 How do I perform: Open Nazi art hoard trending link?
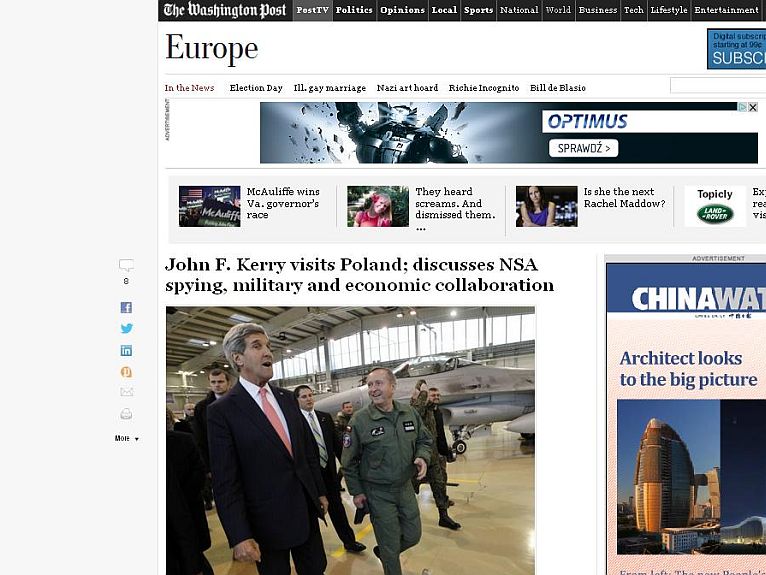click(x=407, y=88)
